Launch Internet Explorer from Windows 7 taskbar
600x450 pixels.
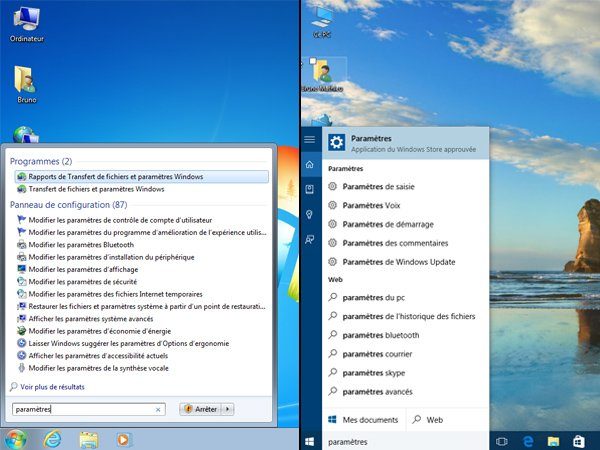coord(52,439)
